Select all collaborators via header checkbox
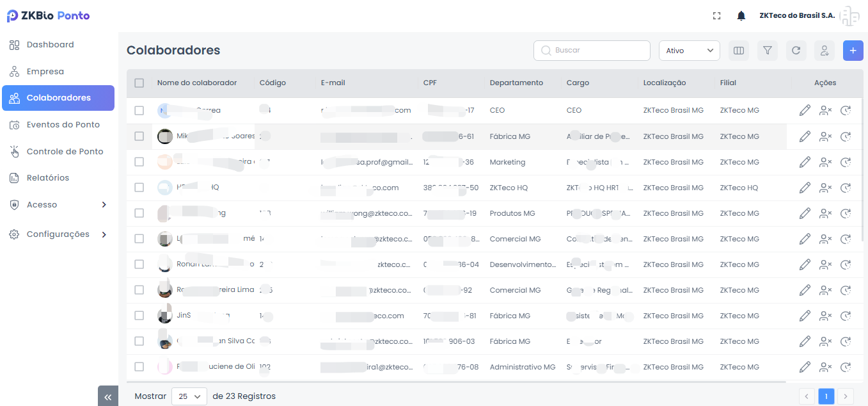The height and width of the screenshot is (406, 868). coord(139,83)
